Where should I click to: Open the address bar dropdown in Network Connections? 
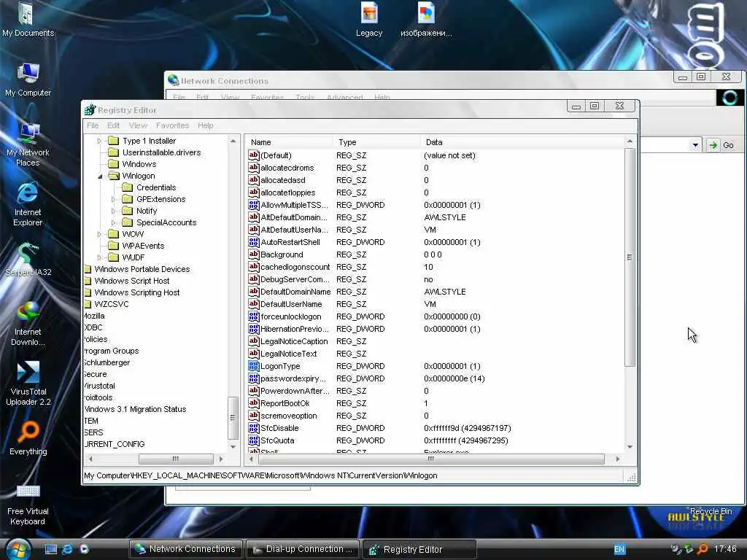point(695,145)
